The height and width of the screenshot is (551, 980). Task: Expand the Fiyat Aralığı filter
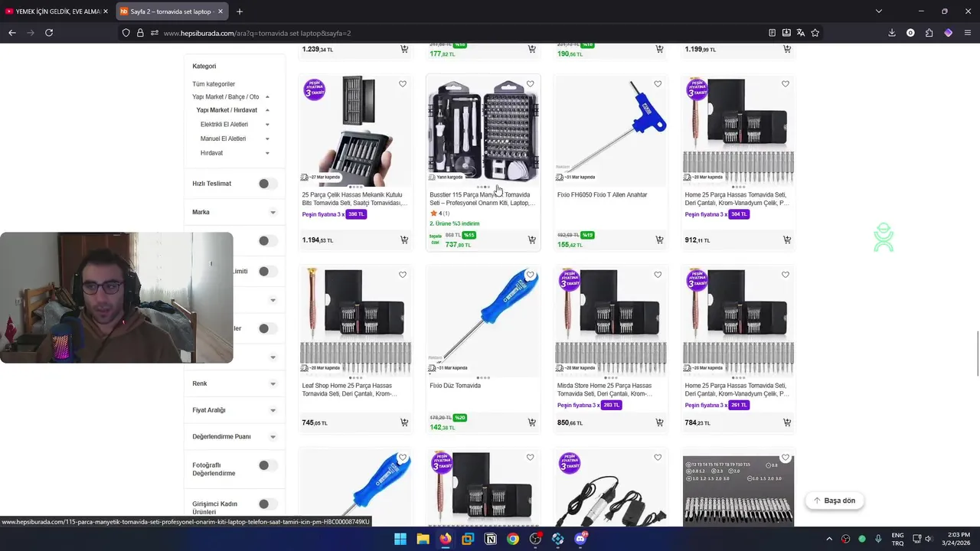tap(273, 410)
